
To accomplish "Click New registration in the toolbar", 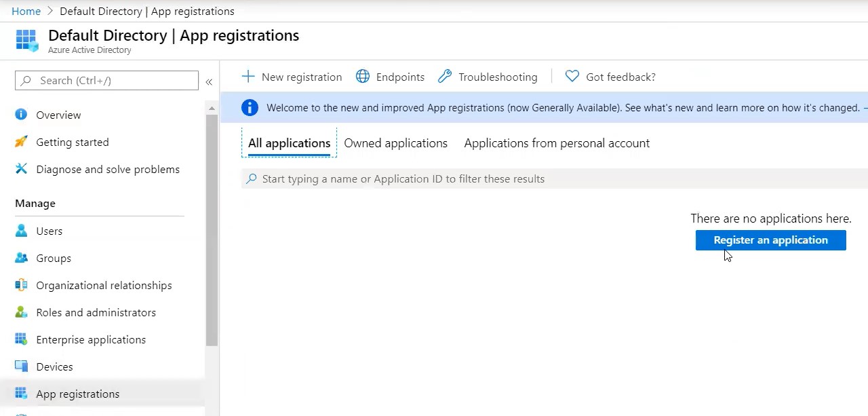I will pos(292,77).
